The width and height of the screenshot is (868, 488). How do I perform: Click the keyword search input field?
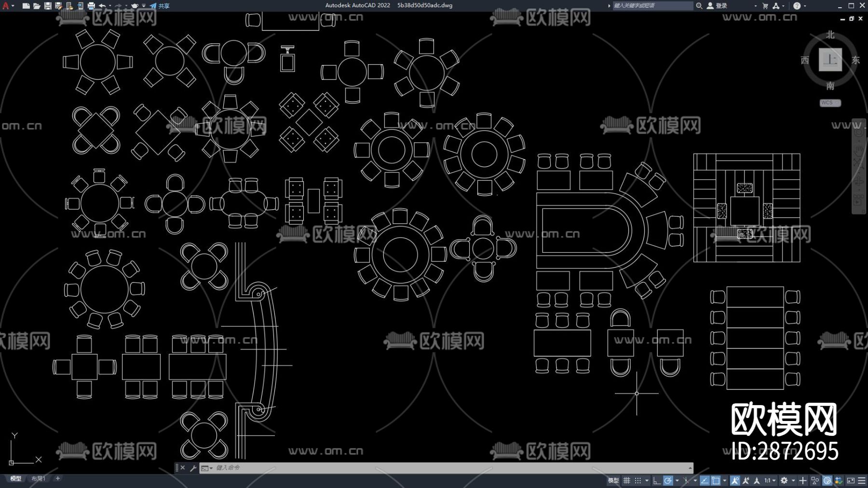coord(653,6)
